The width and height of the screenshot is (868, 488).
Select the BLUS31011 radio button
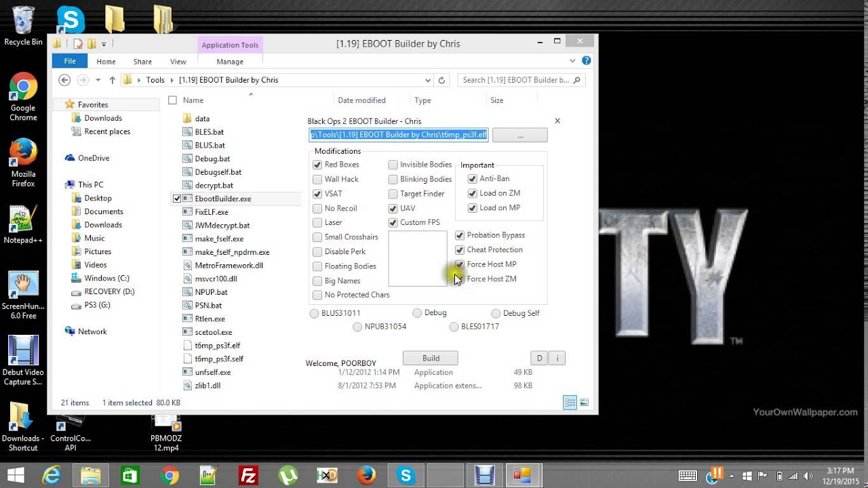(x=314, y=313)
